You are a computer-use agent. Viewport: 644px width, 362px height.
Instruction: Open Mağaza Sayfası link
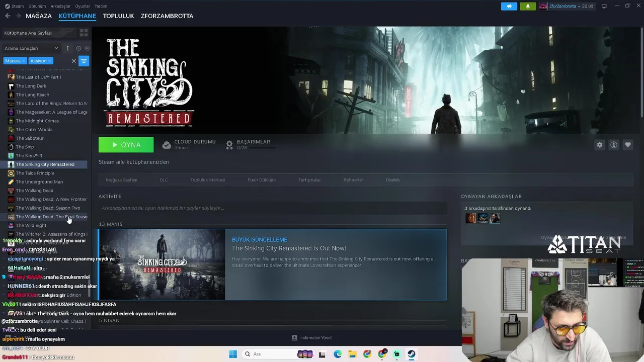[121, 180]
